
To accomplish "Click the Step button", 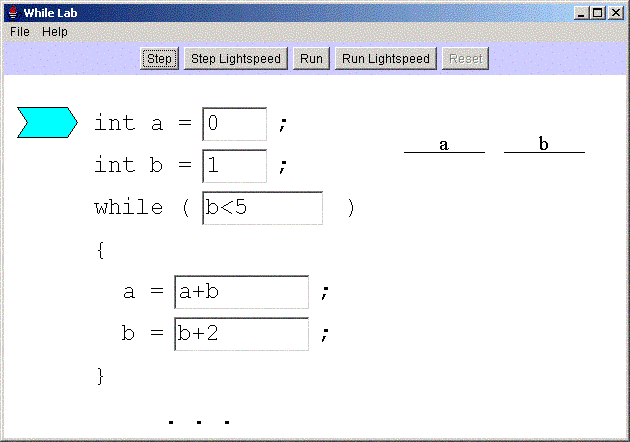I will tap(160, 58).
